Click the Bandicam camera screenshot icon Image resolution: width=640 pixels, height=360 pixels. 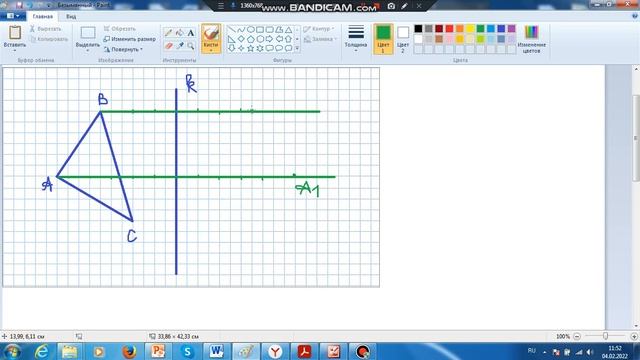[391, 6]
